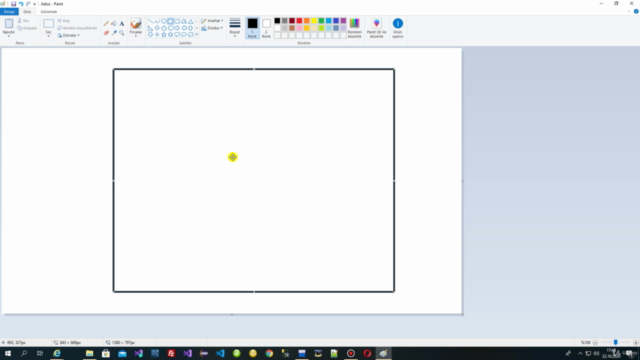Open File Explorer from taskbar
Screen dimensions: 640x360
pos(89,353)
